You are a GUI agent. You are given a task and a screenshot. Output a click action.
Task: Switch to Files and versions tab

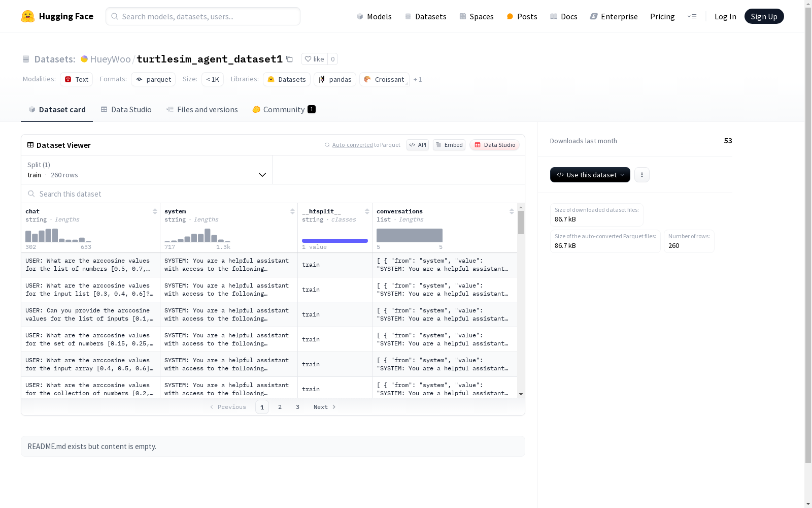[x=202, y=109]
